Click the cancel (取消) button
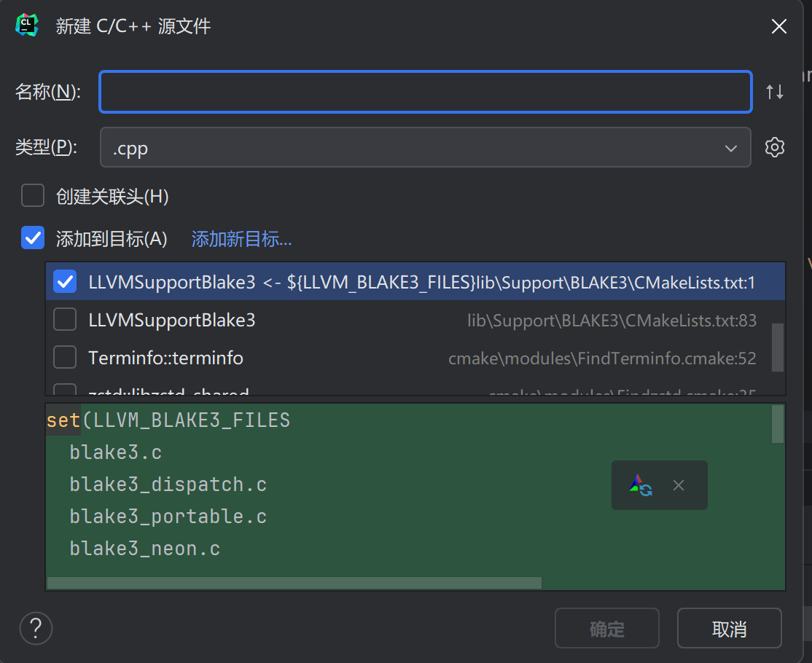The image size is (812, 663). (729, 628)
